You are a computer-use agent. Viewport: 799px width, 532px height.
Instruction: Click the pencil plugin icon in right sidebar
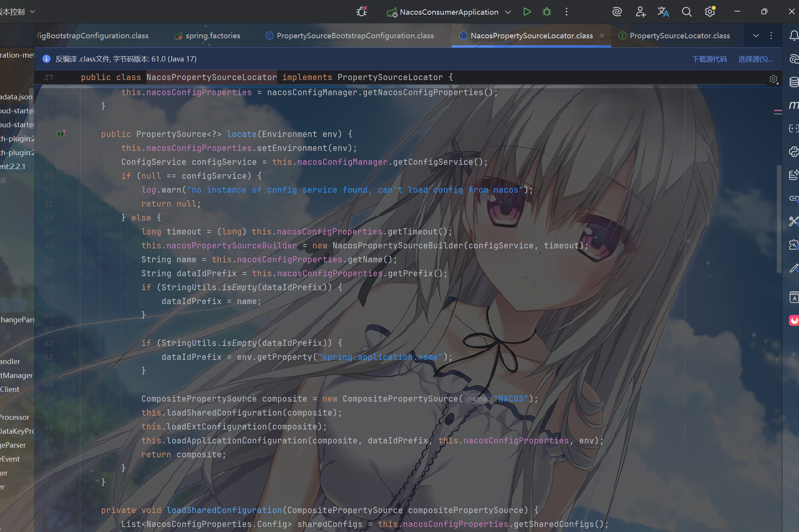click(794, 268)
